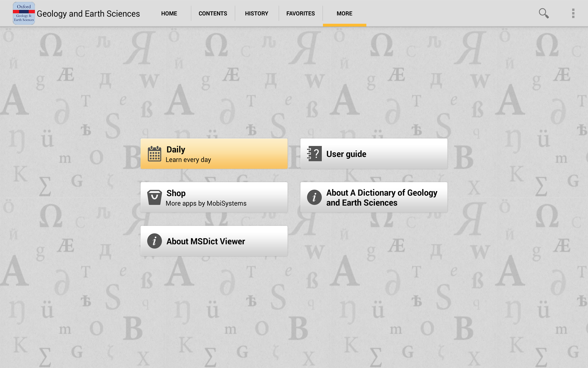The width and height of the screenshot is (588, 368).
Task: Open the HISTORY tab
Action: (257, 13)
